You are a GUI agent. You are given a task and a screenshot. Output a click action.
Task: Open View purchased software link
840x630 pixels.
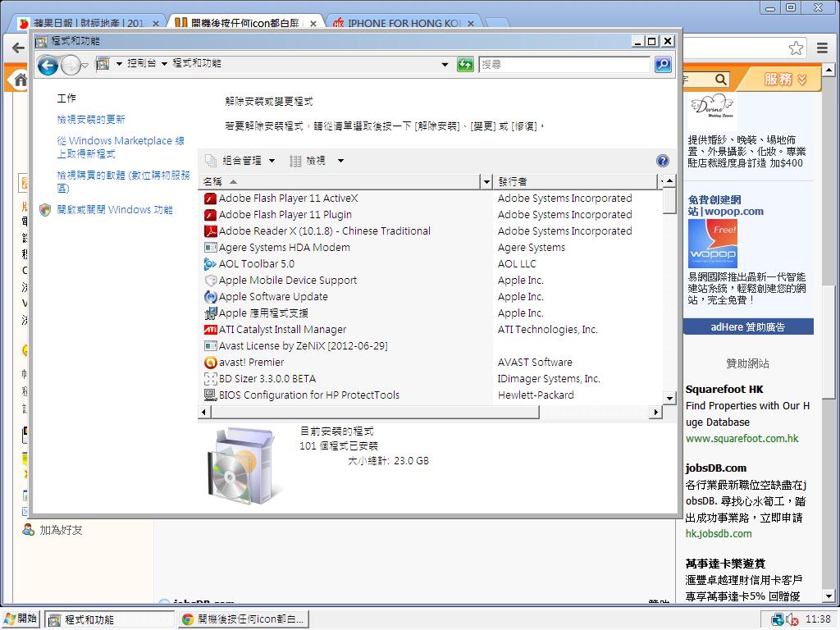coord(123,181)
